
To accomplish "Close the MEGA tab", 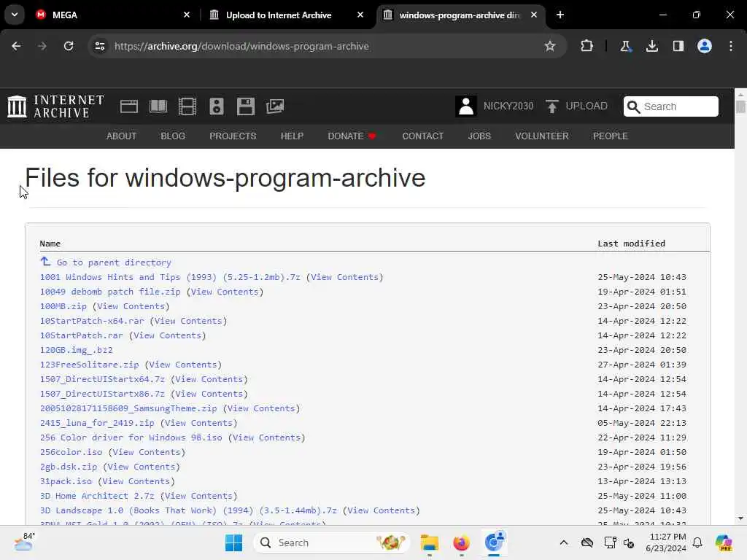I will click(x=187, y=15).
